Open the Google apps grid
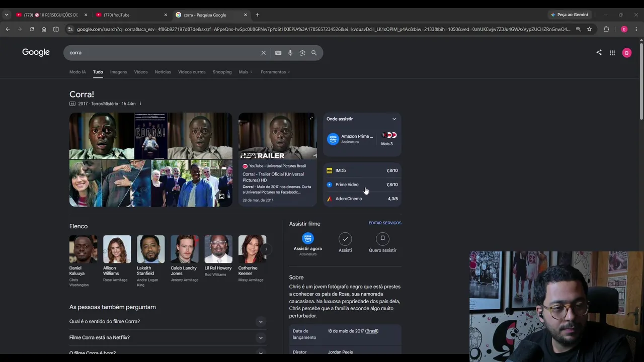This screenshot has width=644, height=362. (612, 53)
